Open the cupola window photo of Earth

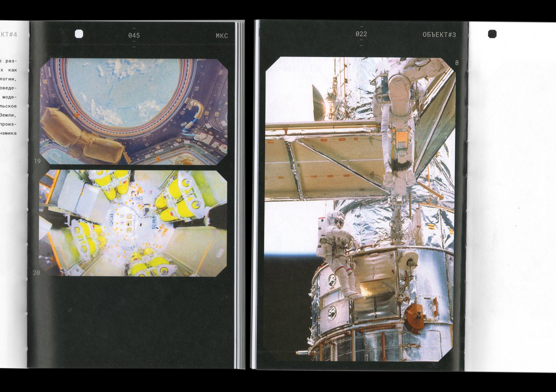[x=134, y=112]
